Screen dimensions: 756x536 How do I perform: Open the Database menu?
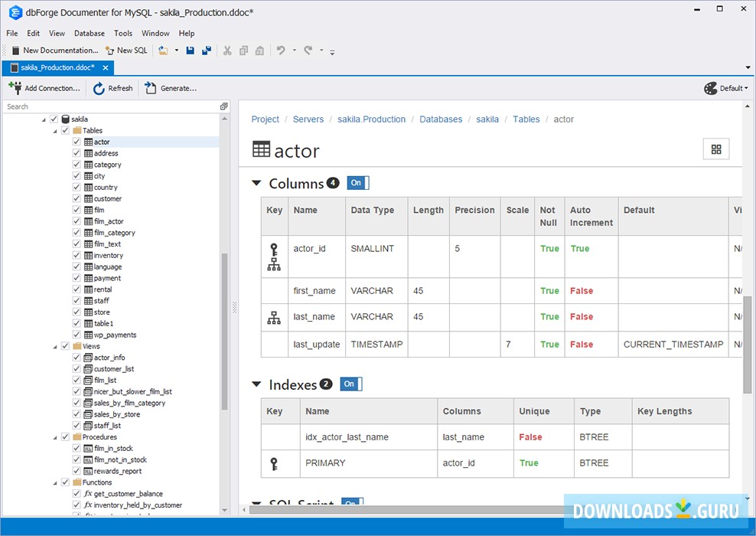click(90, 33)
